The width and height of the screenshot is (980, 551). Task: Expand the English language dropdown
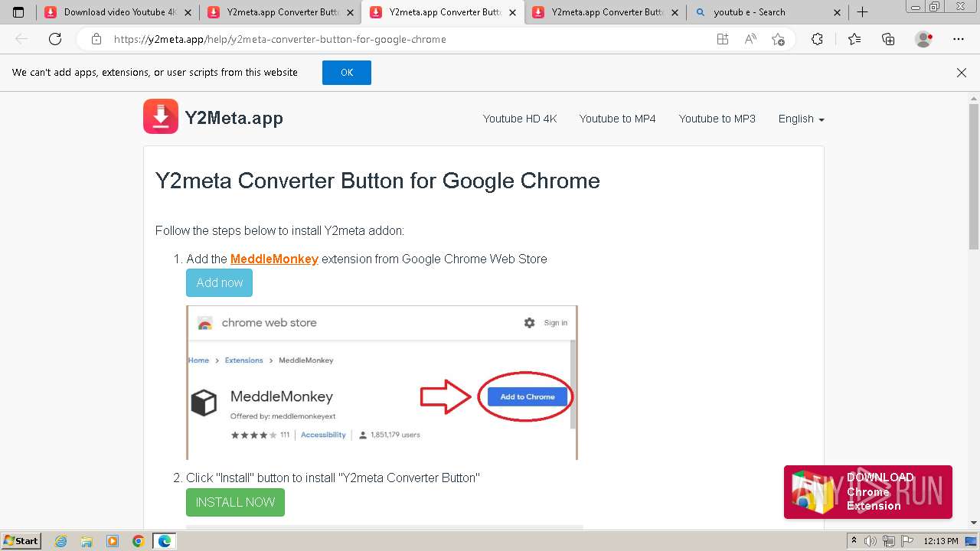pos(801,119)
